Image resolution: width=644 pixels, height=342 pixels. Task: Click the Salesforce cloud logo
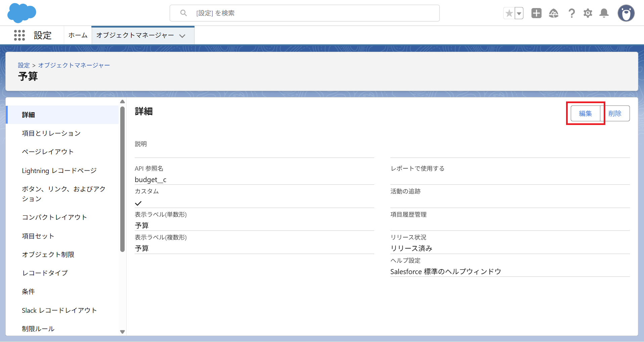tap(22, 13)
